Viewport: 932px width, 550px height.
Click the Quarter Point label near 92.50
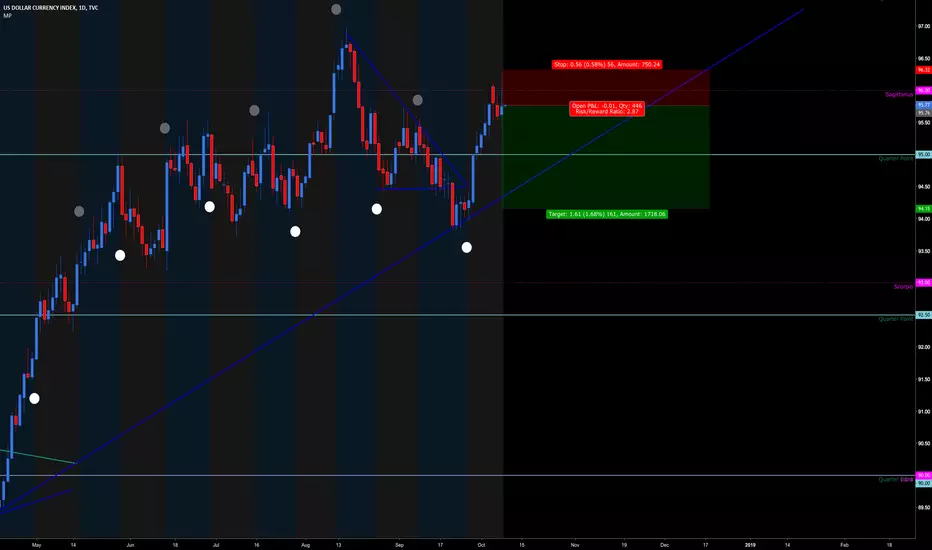click(896, 319)
